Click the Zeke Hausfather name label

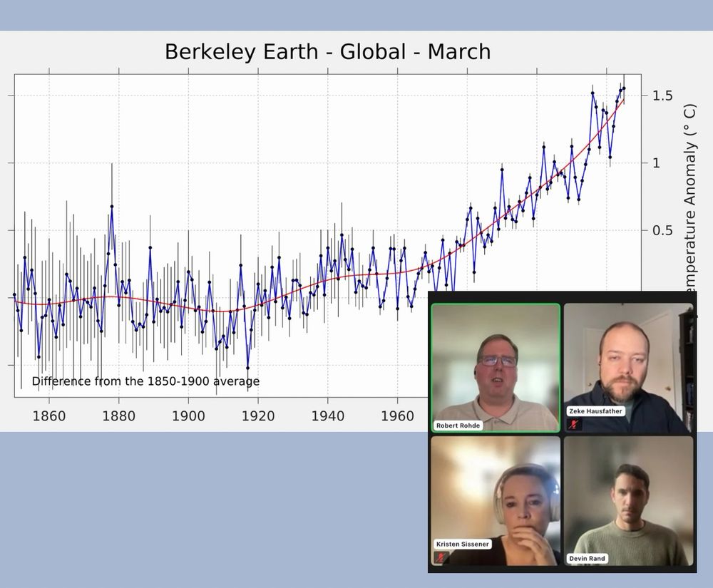595,411
